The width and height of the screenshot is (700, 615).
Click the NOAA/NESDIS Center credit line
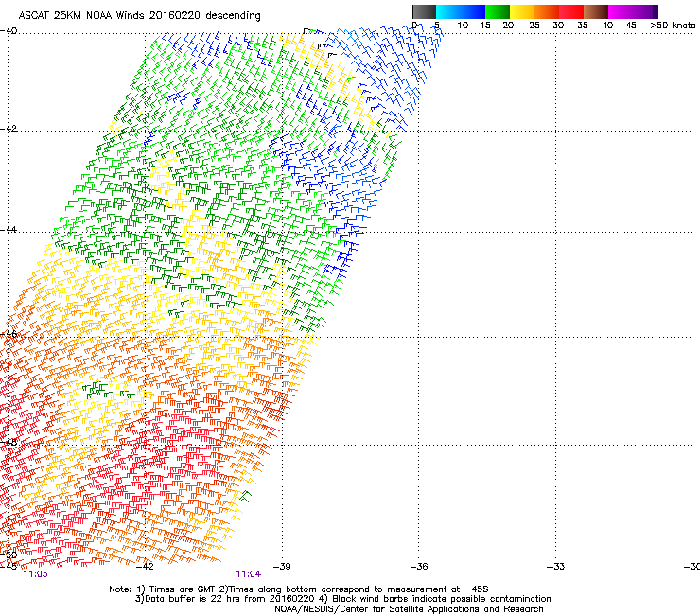409,609
